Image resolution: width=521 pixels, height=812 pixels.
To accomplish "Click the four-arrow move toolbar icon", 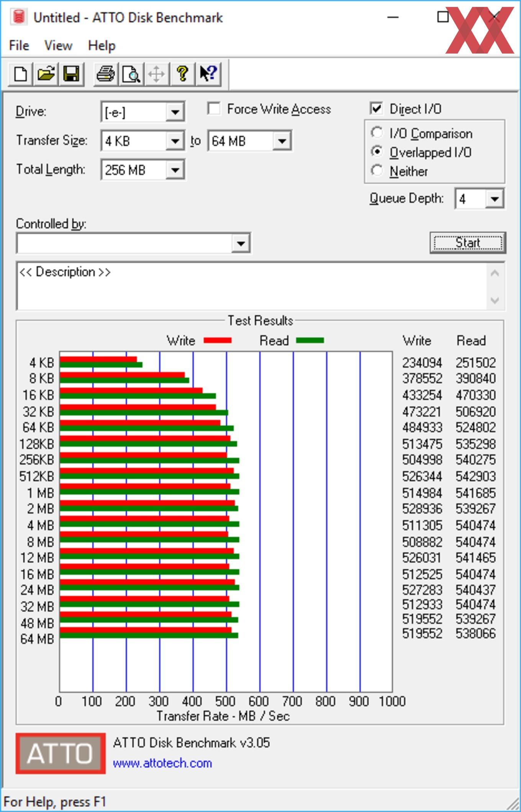I will click(157, 74).
